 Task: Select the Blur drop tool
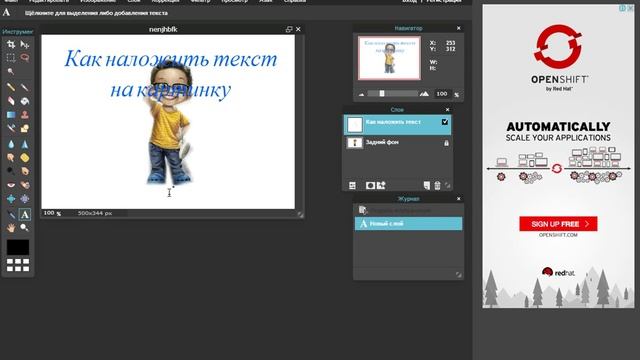[x=11, y=144]
